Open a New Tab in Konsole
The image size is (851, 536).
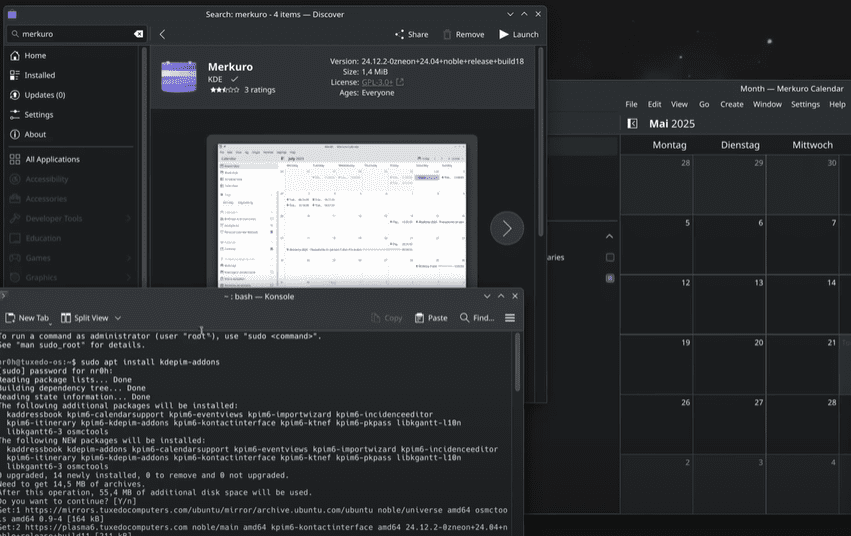click(x=26, y=318)
